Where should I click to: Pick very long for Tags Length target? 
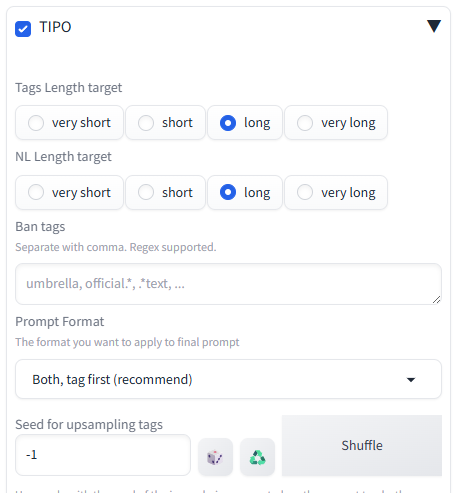tap(336, 123)
